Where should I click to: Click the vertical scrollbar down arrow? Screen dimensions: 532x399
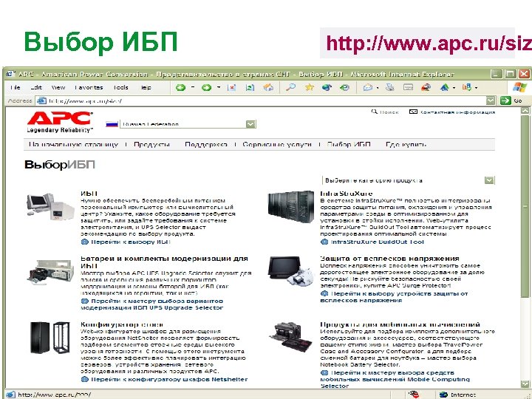click(x=525, y=383)
